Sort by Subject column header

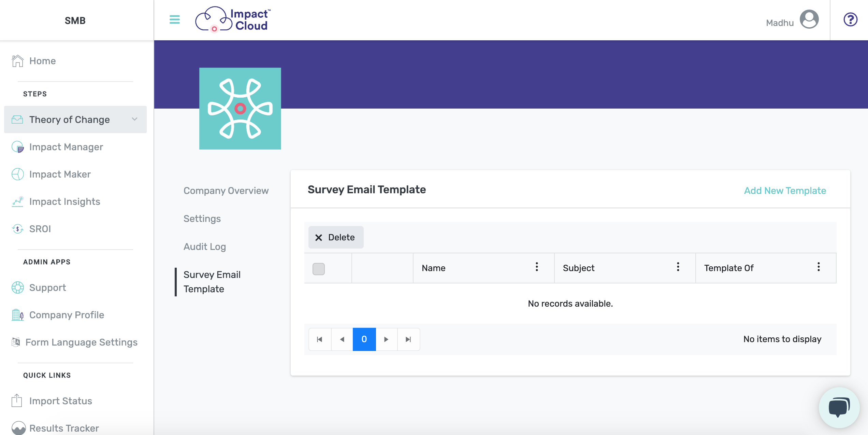[579, 268]
